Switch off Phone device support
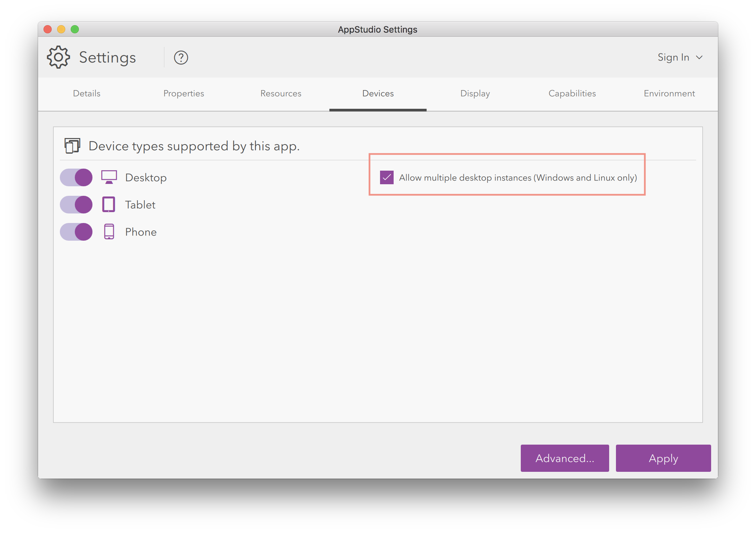The height and width of the screenshot is (533, 756). 76,232
